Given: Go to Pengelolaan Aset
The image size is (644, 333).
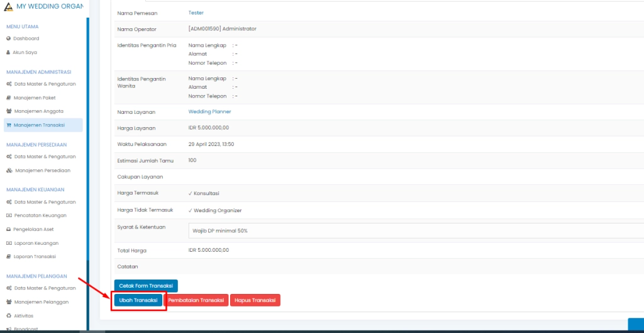Looking at the screenshot, I should coord(34,229).
